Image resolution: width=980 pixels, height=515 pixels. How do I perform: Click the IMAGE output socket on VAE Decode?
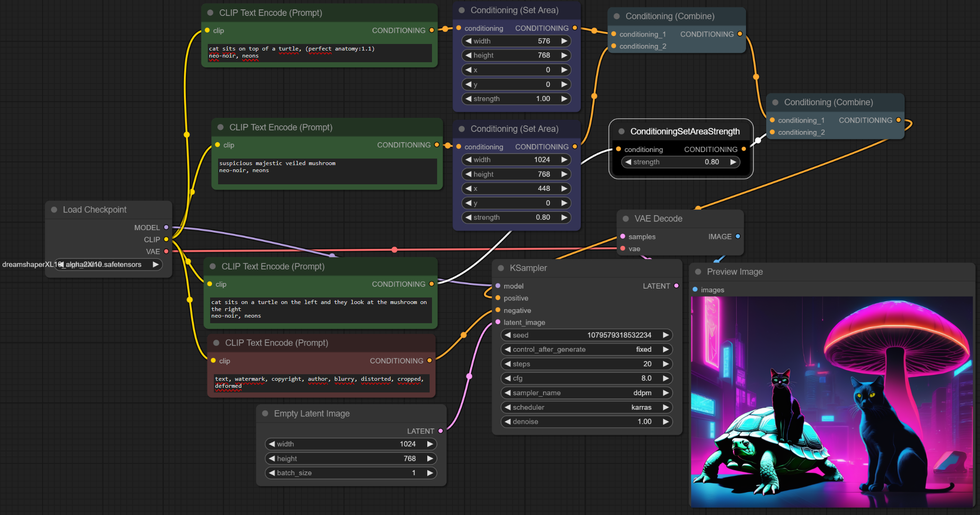pyautogui.click(x=738, y=236)
